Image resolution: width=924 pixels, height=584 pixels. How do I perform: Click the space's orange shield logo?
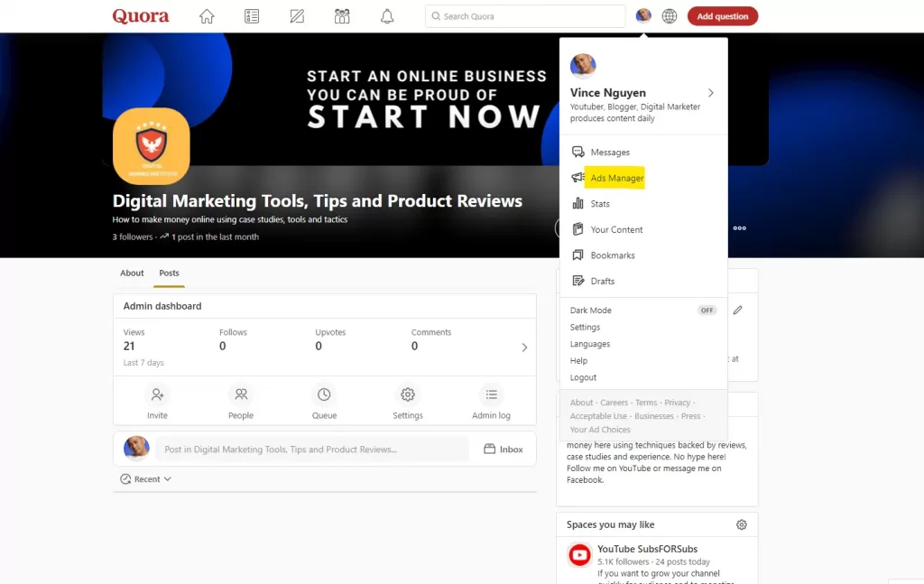[152, 146]
